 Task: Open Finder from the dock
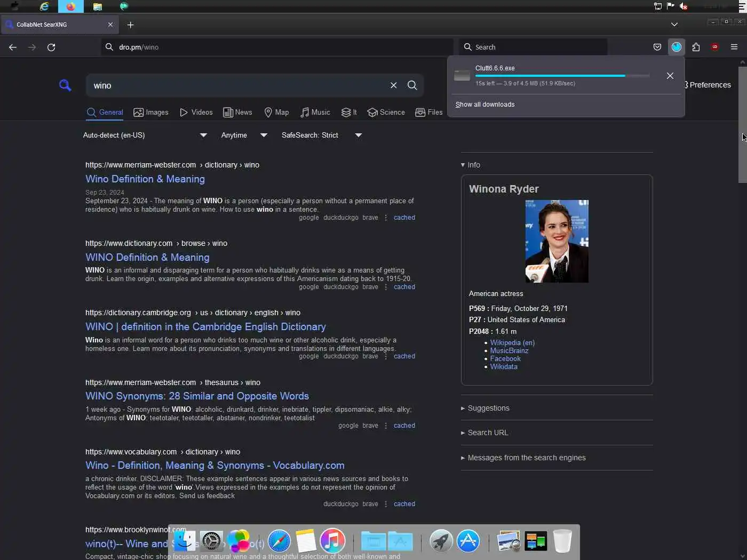tap(185, 541)
